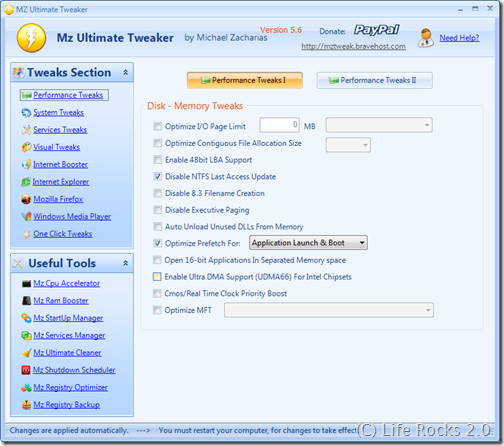504x446 pixels.
Task: Check Optimize Contiguous File Allocation Size
Action: coord(157,143)
